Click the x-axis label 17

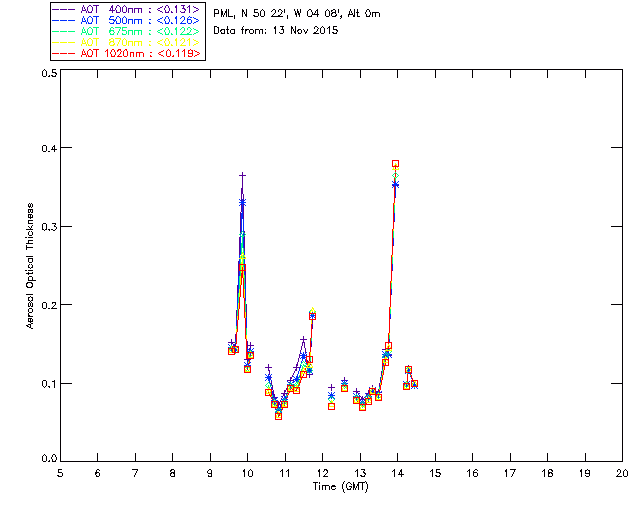tap(510, 473)
